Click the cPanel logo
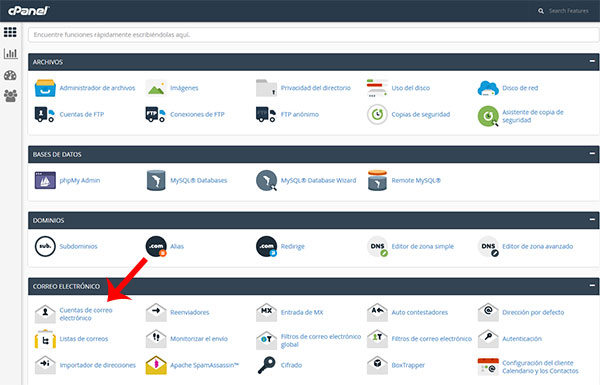The height and width of the screenshot is (385, 600). [x=29, y=11]
